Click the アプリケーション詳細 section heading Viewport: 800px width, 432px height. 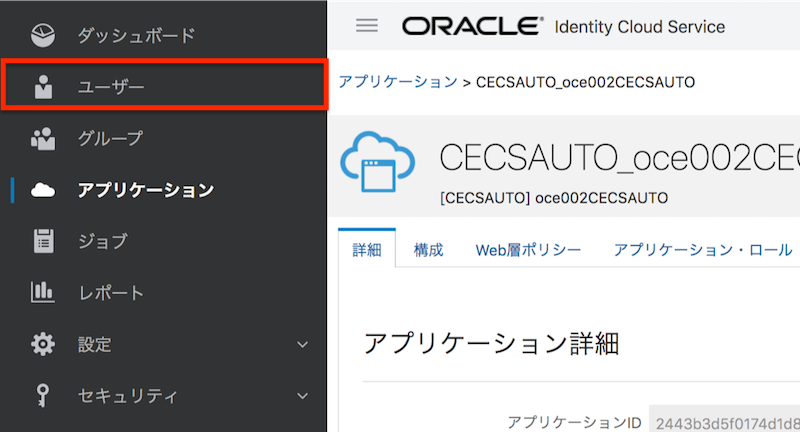(491, 343)
